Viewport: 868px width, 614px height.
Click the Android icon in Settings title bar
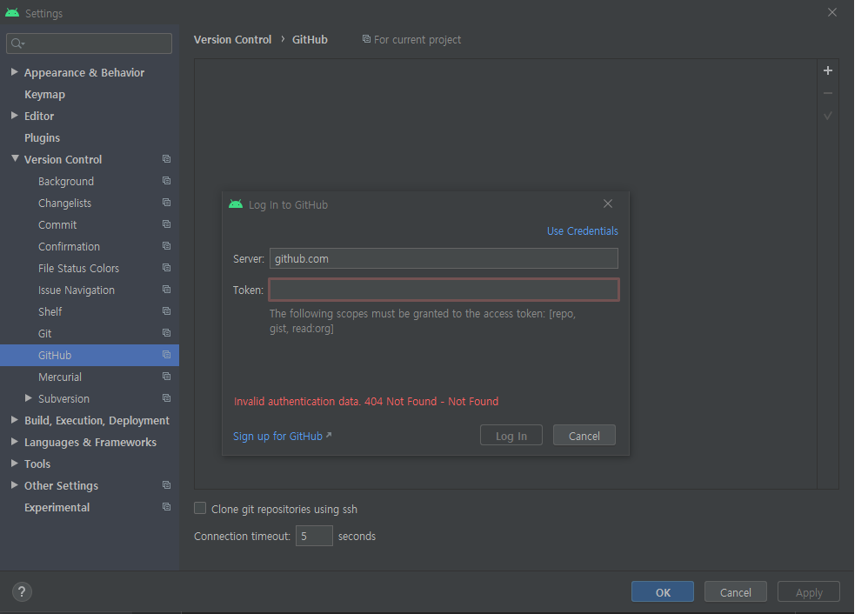click(12, 12)
